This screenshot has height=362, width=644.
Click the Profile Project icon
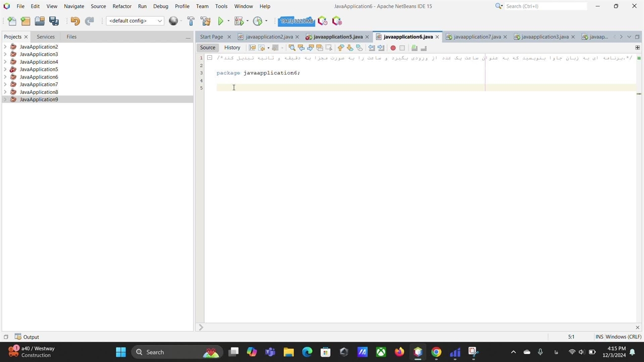pyautogui.click(x=258, y=21)
